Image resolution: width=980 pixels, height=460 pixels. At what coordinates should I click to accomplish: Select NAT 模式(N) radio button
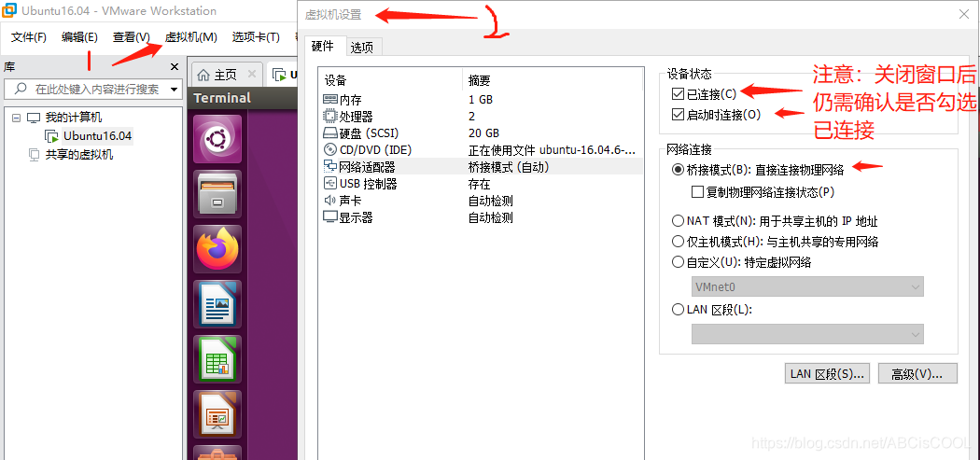tap(678, 220)
